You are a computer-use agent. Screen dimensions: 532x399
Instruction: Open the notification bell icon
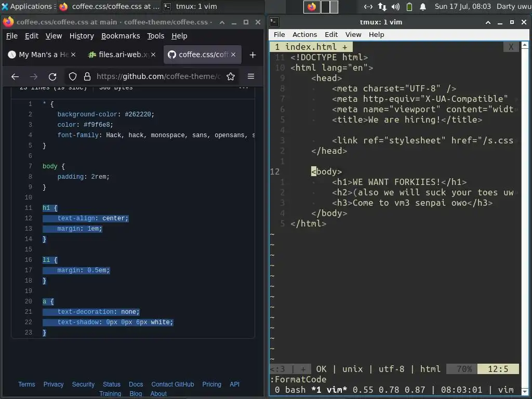click(423, 6)
